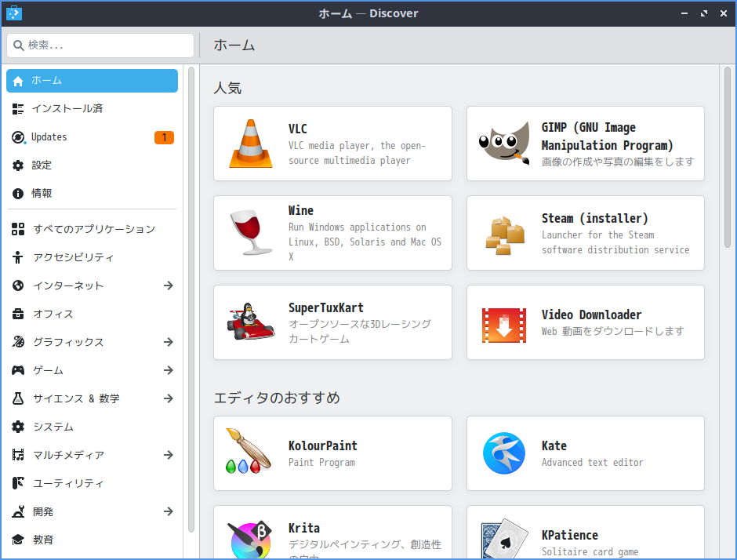The height and width of the screenshot is (560, 737).
Task: Click the GIMP mascot icon
Action: tap(504, 144)
